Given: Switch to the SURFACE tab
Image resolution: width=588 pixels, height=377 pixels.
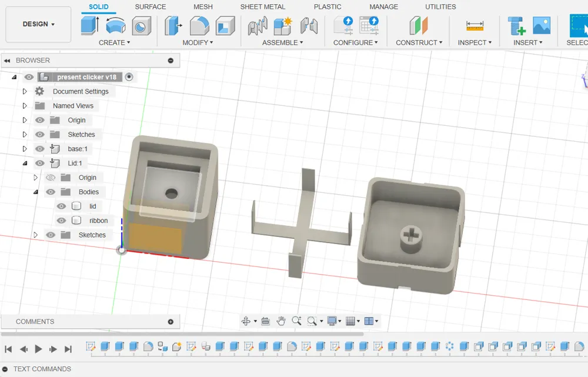Looking at the screenshot, I should [151, 6].
